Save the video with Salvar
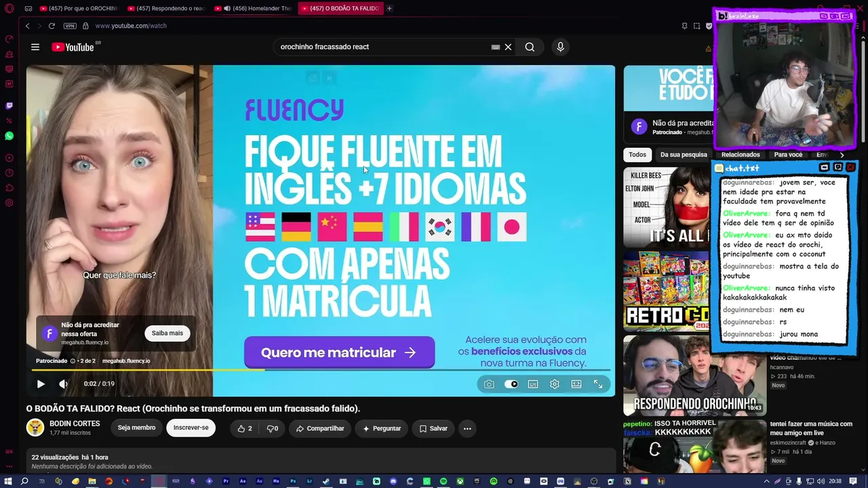 [433, 428]
